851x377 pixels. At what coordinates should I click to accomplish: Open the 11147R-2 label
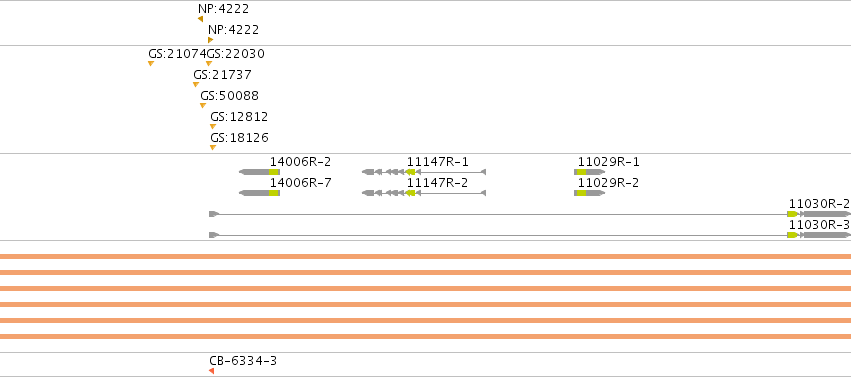tap(437, 183)
